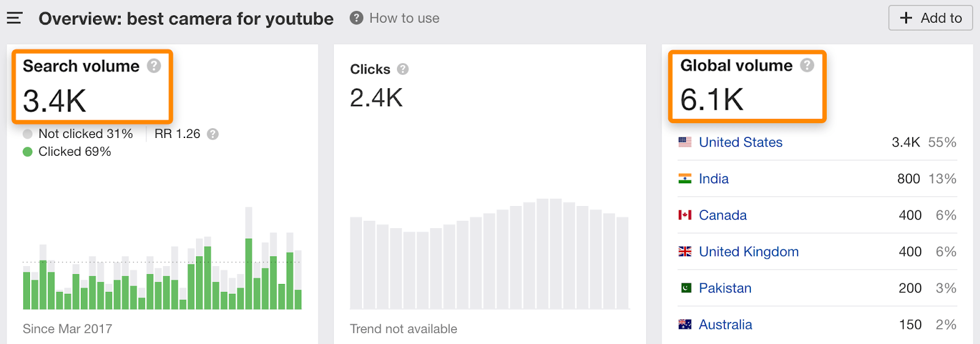Viewport: 980px width, 344px height.
Task: Click the Search volume help icon
Action: [x=154, y=66]
